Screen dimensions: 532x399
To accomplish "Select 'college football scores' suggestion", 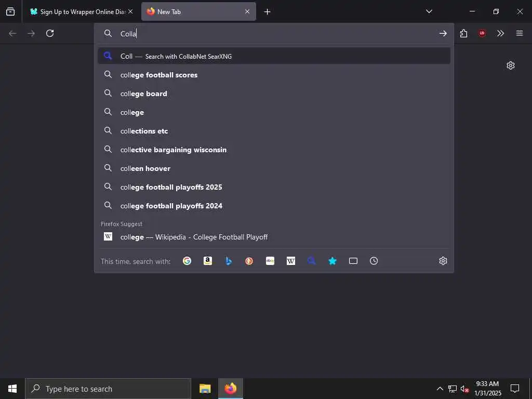I will click(274, 75).
